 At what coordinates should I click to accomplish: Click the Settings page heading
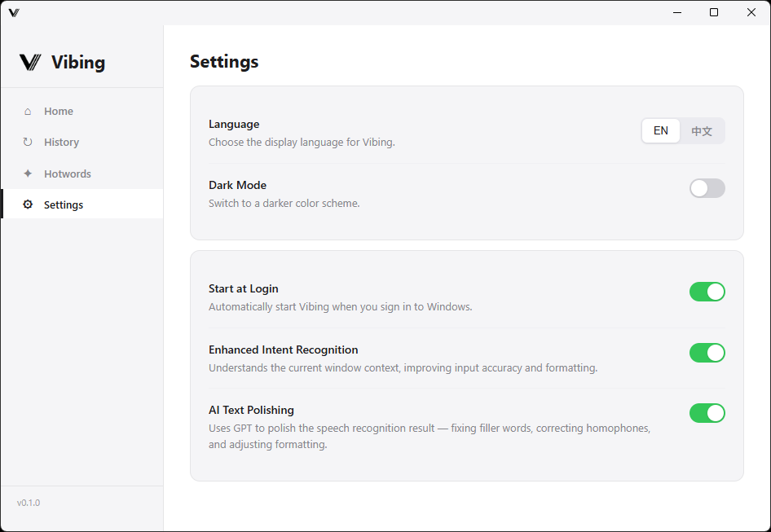pyautogui.click(x=223, y=61)
